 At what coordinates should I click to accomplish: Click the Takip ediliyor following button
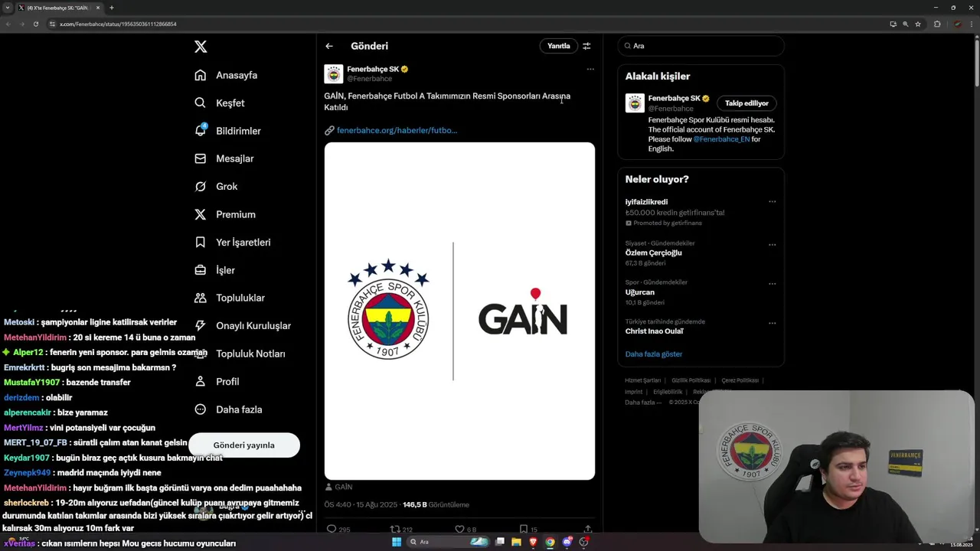pos(746,103)
